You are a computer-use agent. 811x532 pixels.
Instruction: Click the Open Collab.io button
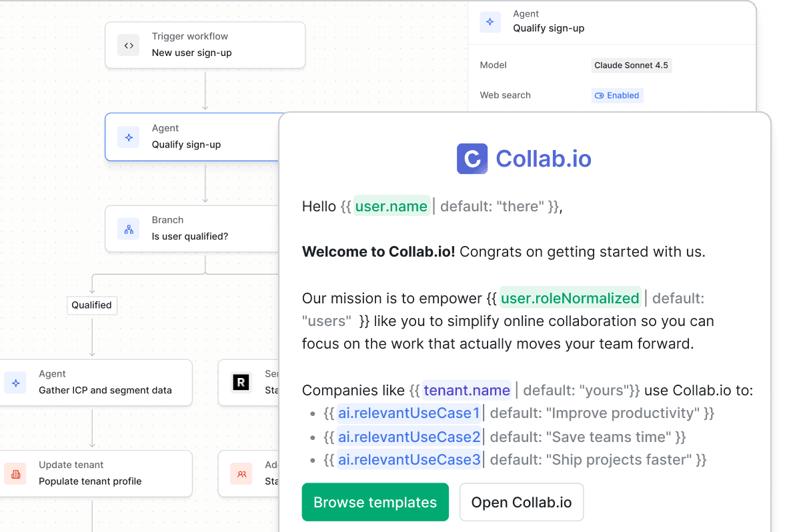point(522,502)
